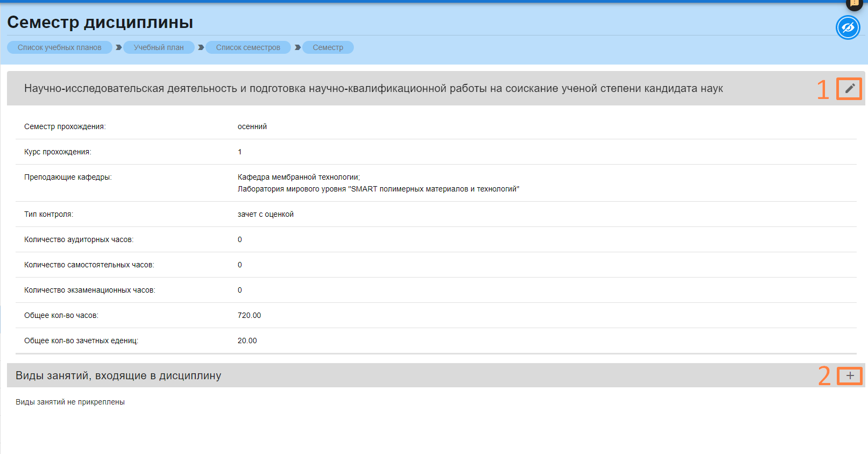Viewport: 868px width, 454px height.
Task: Click the осенний semester value
Action: 252,126
